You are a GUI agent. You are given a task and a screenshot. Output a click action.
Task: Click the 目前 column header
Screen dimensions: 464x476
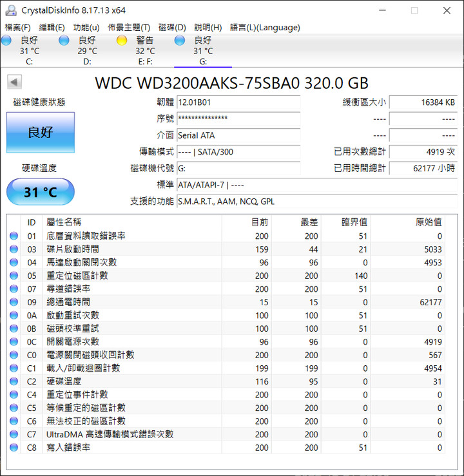tap(247, 222)
